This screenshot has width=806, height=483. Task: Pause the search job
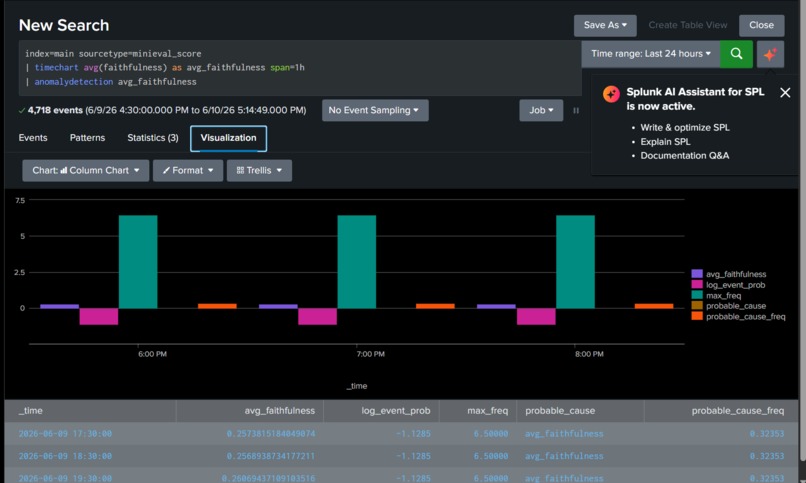coord(576,110)
